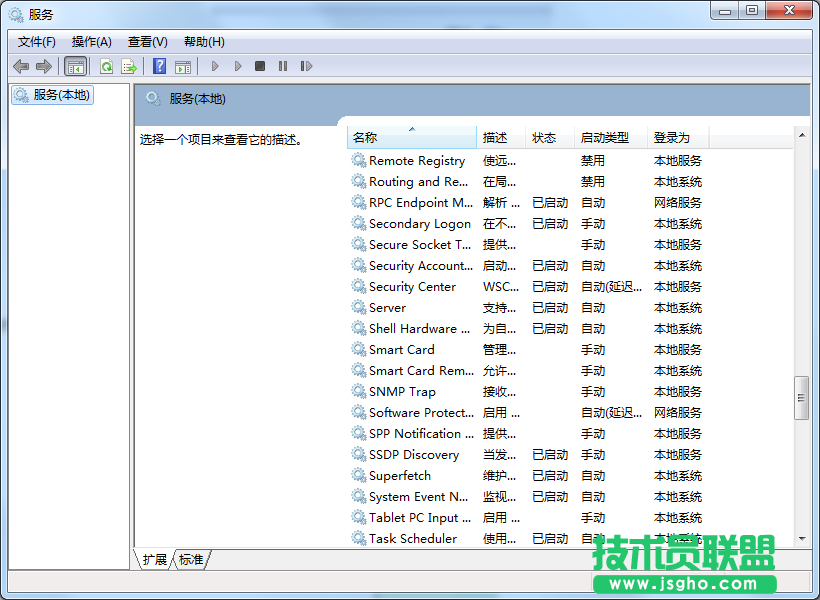The image size is (820, 600).
Task: Pause the service with the pause icon
Action: 283,66
